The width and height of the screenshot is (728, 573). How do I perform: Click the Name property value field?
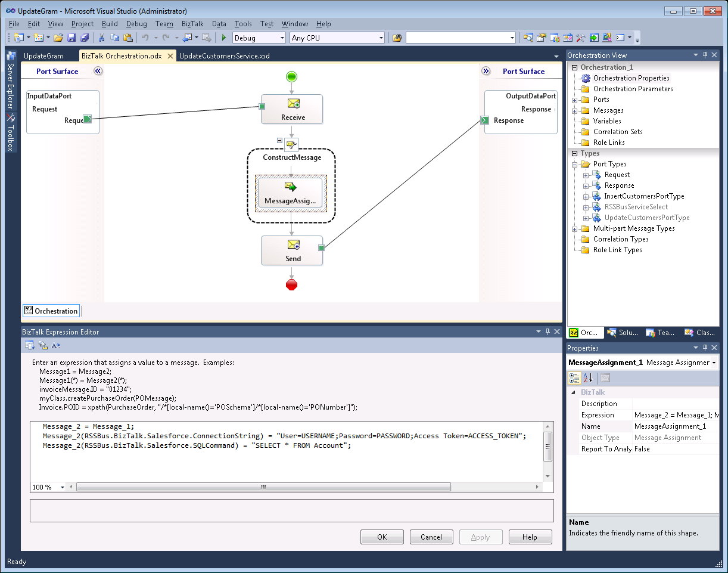tap(675, 426)
